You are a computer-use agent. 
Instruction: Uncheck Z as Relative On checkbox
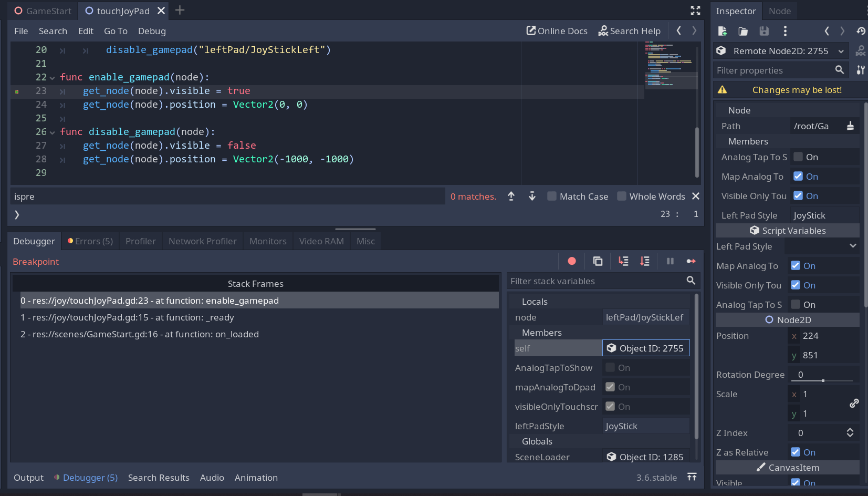(796, 452)
